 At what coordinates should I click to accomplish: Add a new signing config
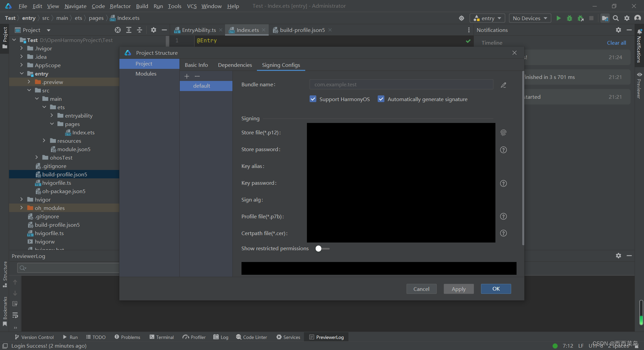point(187,76)
